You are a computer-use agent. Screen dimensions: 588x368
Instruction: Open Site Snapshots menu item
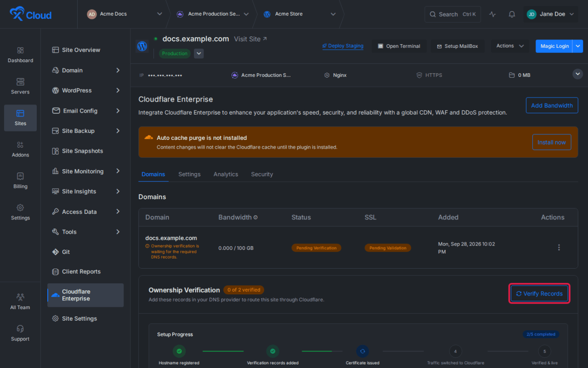(85, 151)
